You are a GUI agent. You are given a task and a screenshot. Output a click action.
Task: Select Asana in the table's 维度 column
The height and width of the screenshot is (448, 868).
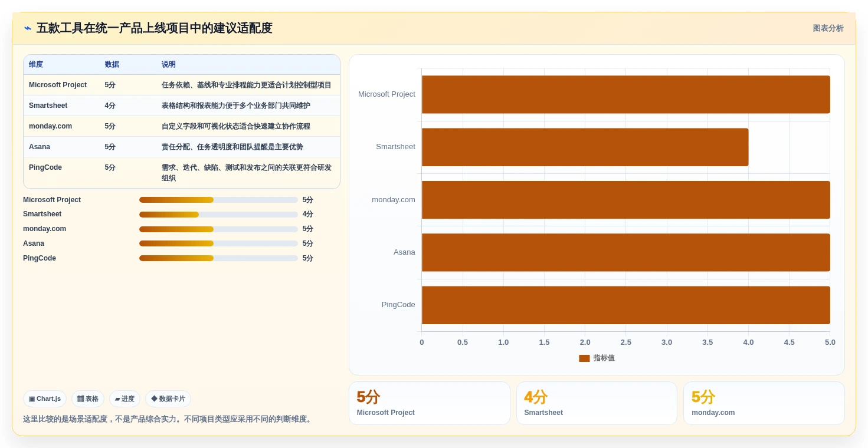40,147
